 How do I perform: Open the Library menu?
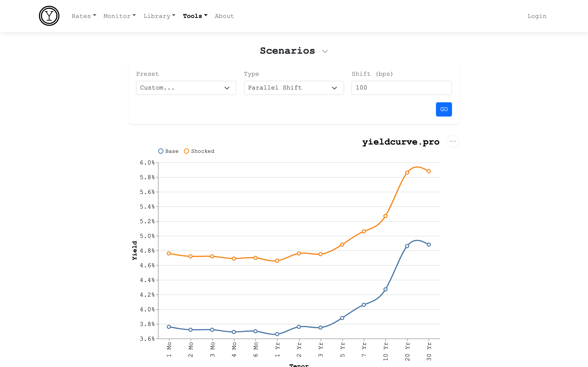159,16
